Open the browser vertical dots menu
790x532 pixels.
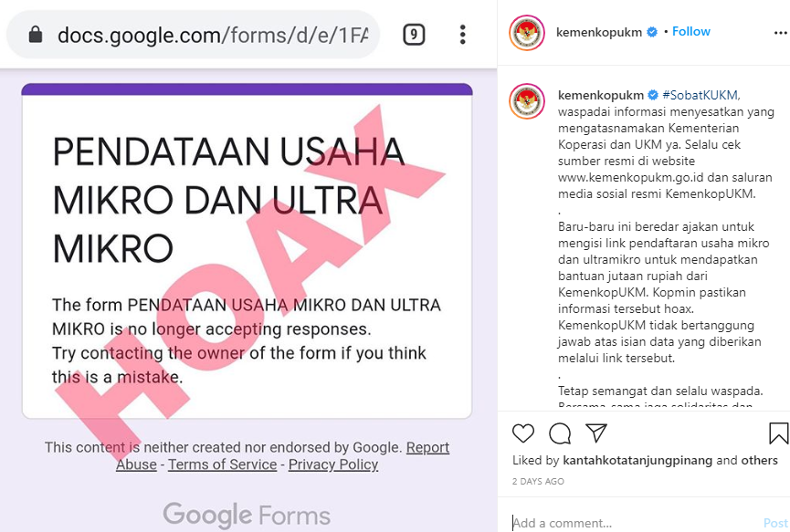click(x=462, y=35)
